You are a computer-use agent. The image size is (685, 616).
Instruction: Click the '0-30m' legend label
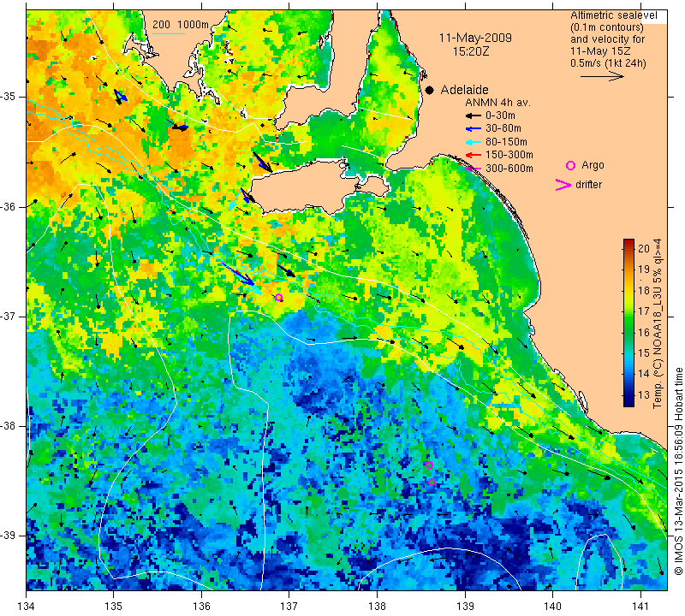500,115
